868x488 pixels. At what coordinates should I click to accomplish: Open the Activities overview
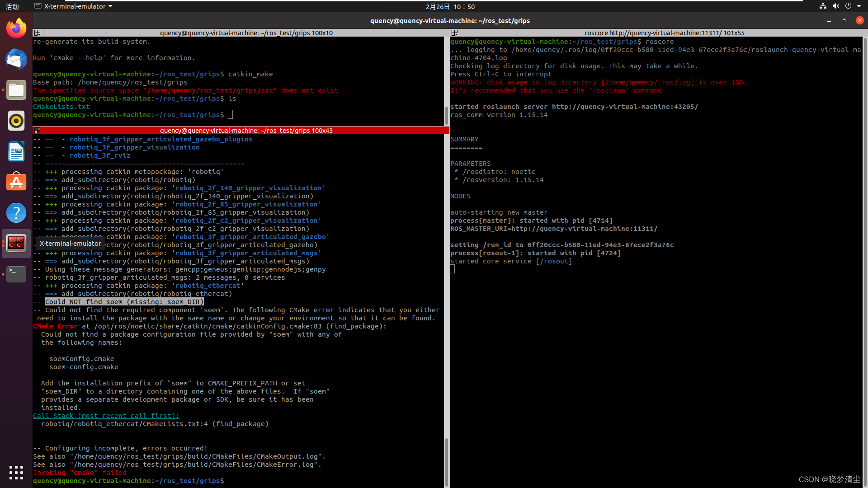pyautogui.click(x=12, y=6)
